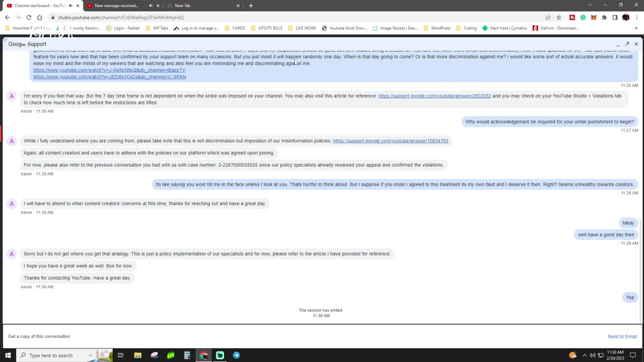The height and width of the screenshot is (362, 644).
Task: Click agent avatar beside 'Sorry but I do not' message
Action: [x=12, y=254]
